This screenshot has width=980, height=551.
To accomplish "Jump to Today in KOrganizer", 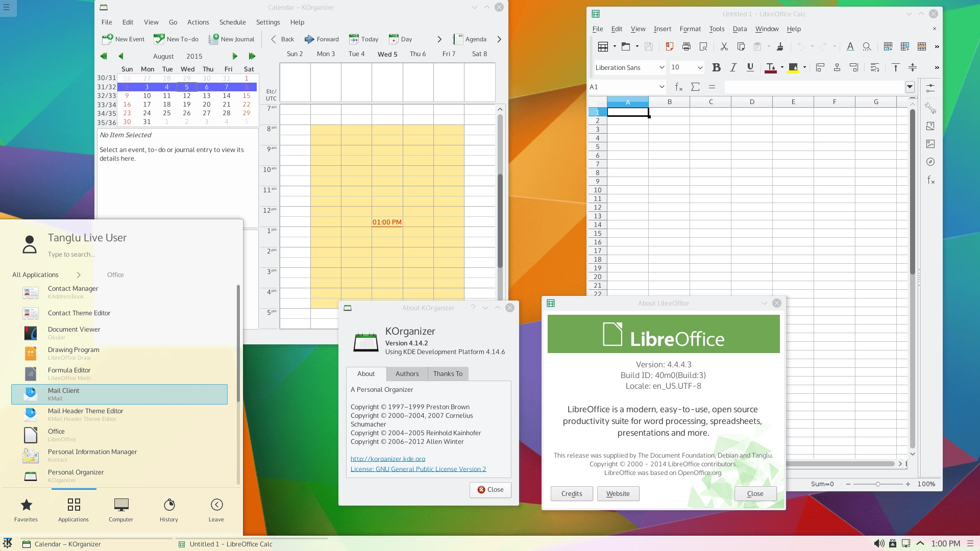I will (x=363, y=39).
